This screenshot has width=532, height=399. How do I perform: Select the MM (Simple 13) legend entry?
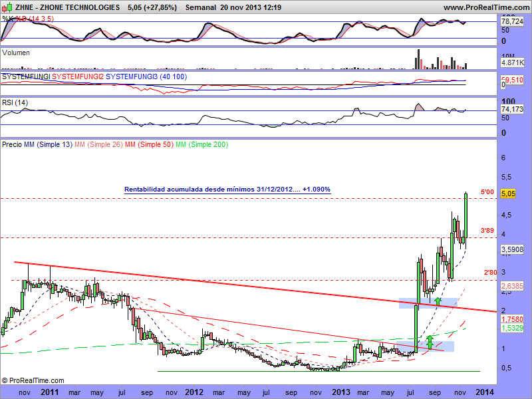click(48, 144)
